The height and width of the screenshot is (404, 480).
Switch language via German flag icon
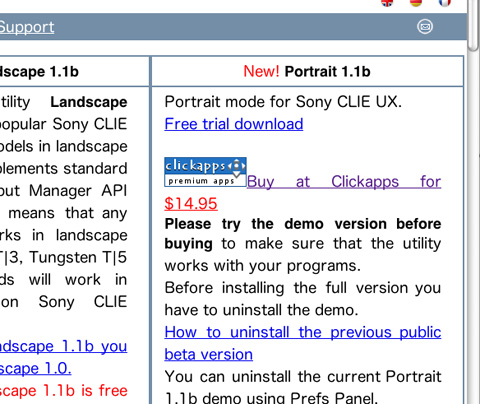416,3
